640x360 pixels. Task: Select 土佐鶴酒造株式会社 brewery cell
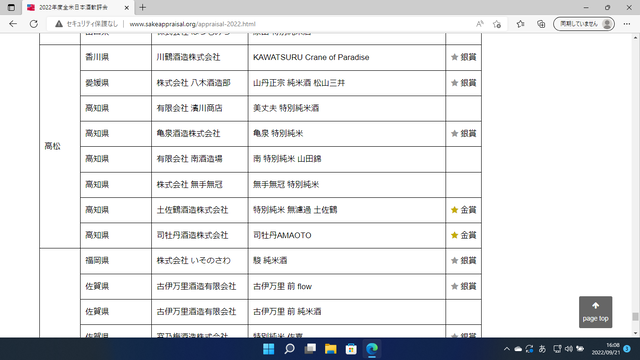pyautogui.click(x=200, y=210)
